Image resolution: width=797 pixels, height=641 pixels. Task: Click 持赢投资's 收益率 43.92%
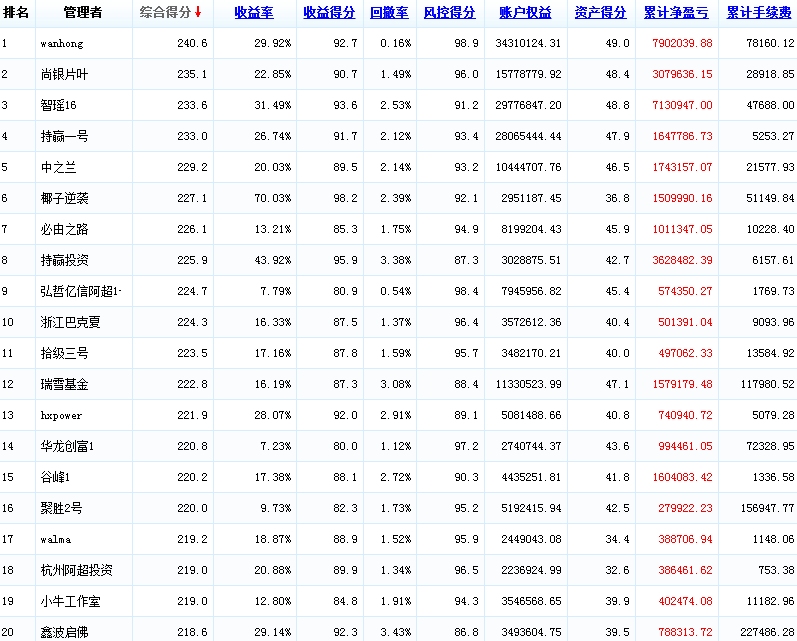tap(273, 260)
